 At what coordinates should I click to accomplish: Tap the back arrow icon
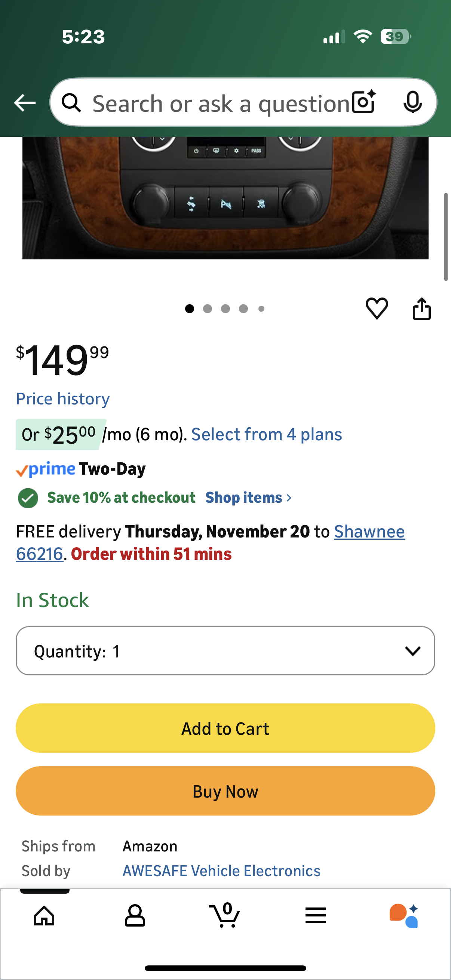pos(25,103)
